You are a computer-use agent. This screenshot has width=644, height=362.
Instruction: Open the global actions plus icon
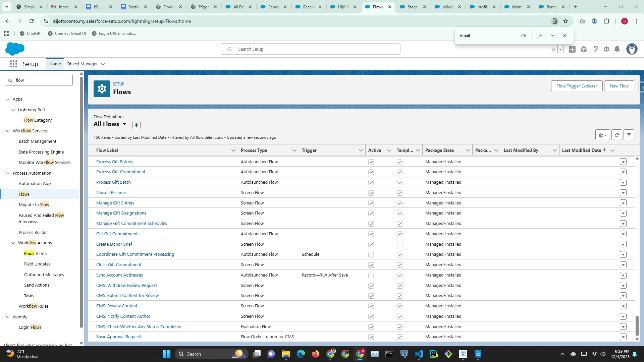[x=572, y=49]
